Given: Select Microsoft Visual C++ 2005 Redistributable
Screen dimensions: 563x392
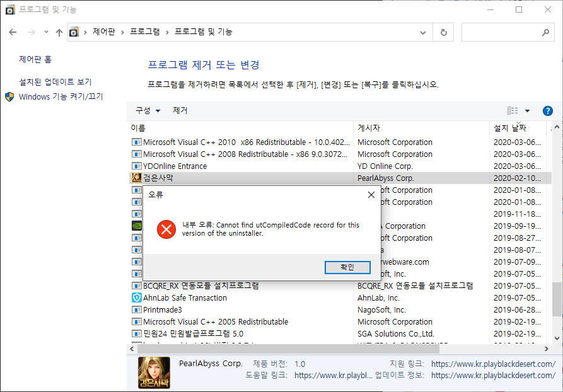Looking at the screenshot, I should 340,321.
